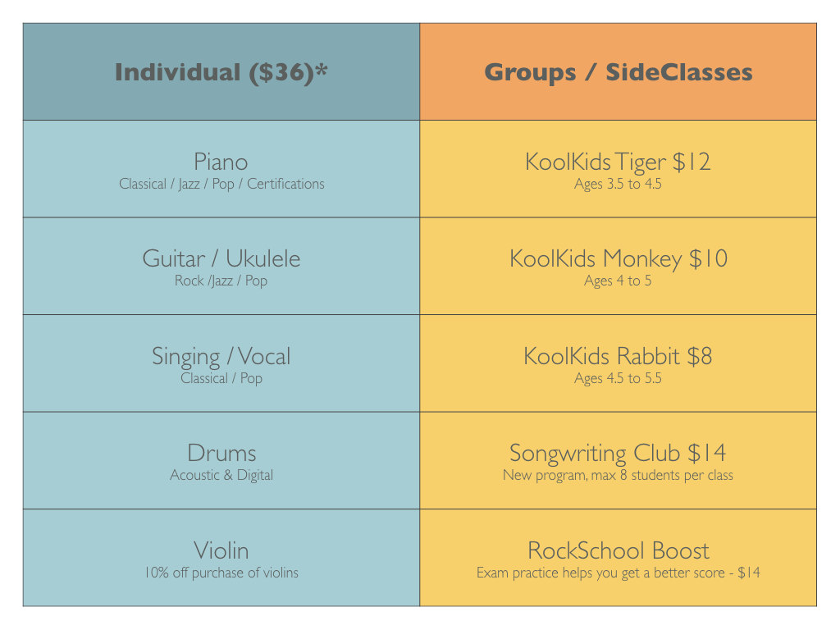Select the Violin lesson title
This screenshot has width=840, height=630.
click(x=221, y=550)
